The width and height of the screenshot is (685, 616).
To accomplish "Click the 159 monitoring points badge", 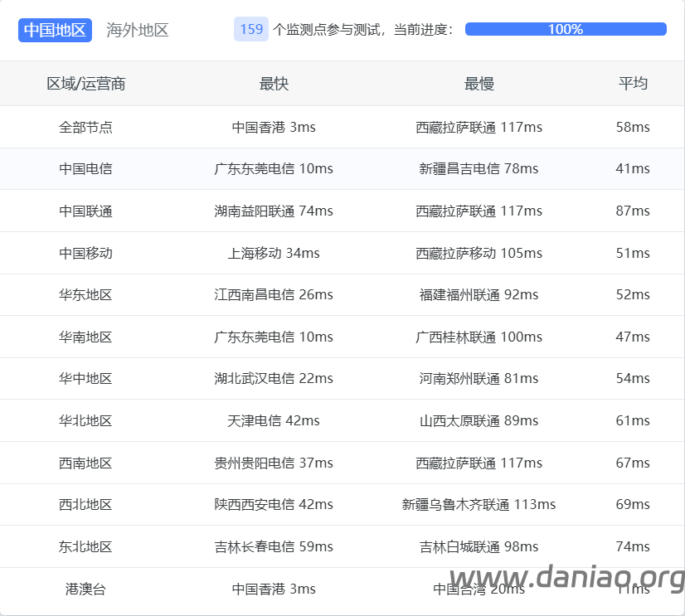I will tap(251, 30).
